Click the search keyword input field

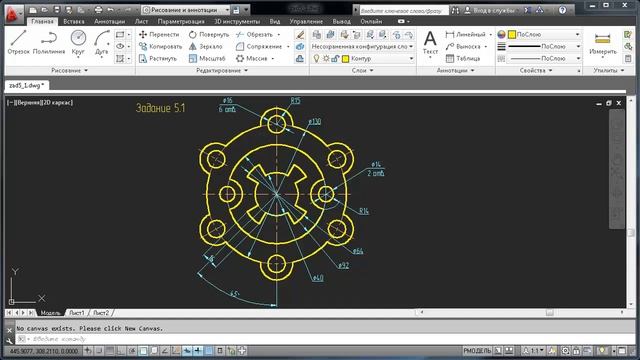click(403, 10)
